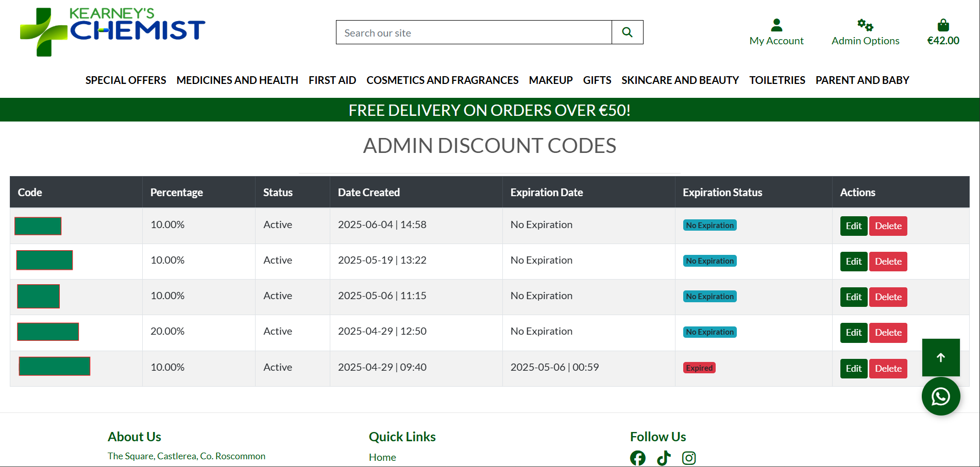Open the MAKEUP navigation menu
Screen dimensions: 980x467
550,80
